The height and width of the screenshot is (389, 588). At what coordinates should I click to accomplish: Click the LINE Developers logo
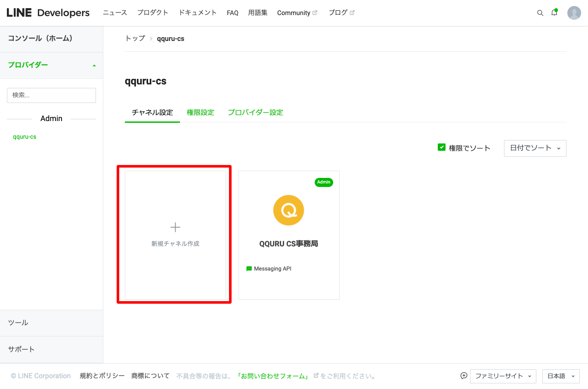tap(48, 13)
